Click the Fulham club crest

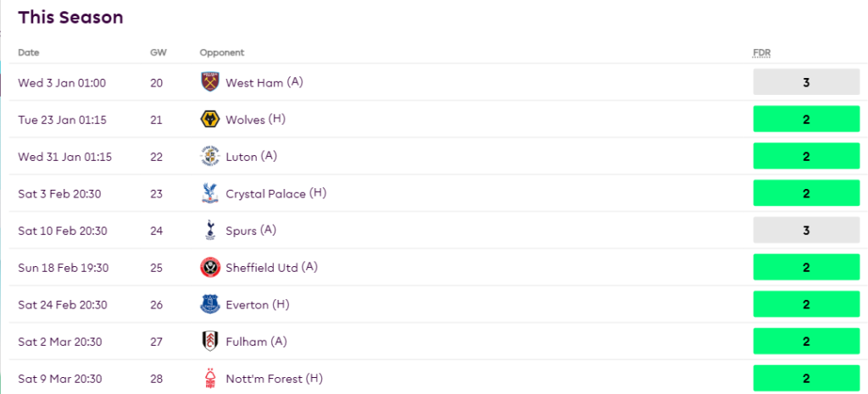coord(209,341)
